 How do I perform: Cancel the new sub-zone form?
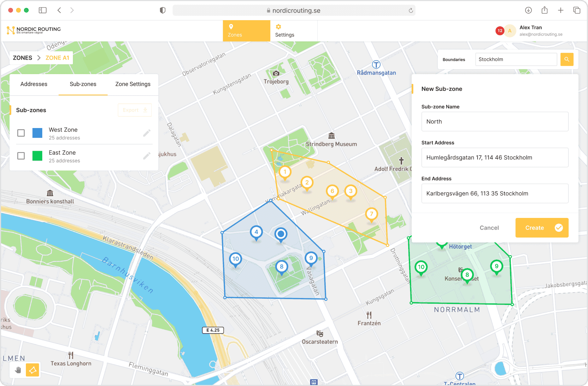489,228
